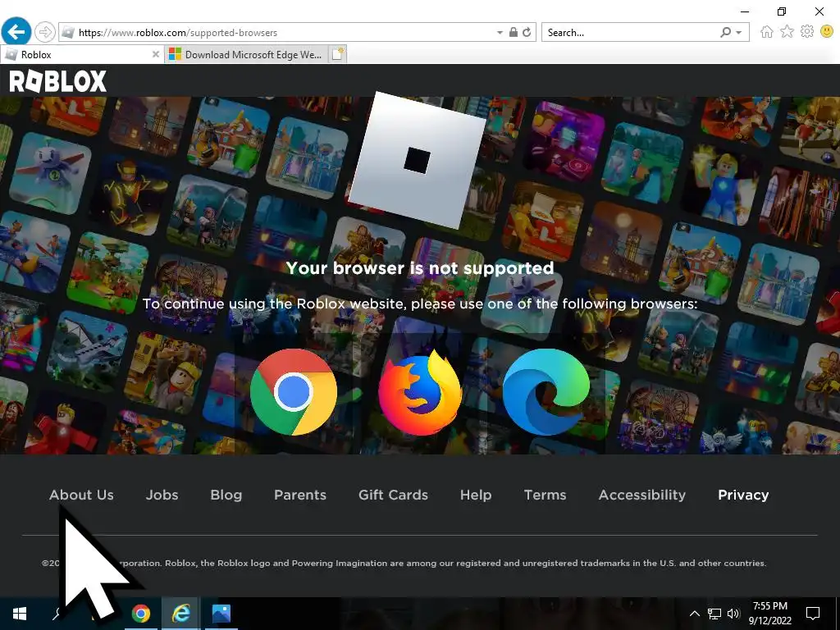Image resolution: width=840 pixels, height=630 pixels.
Task: Go to the home page icon
Action: click(x=767, y=32)
